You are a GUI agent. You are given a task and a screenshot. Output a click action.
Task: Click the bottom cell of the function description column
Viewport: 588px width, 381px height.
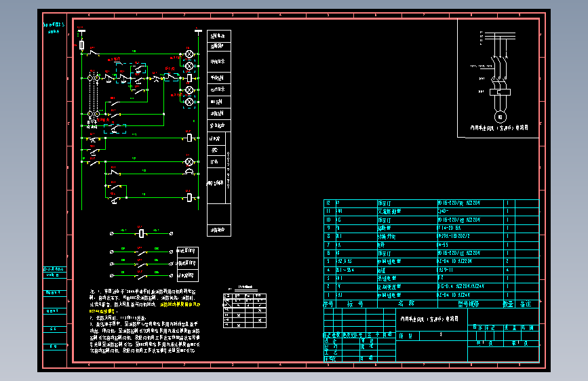(219, 230)
